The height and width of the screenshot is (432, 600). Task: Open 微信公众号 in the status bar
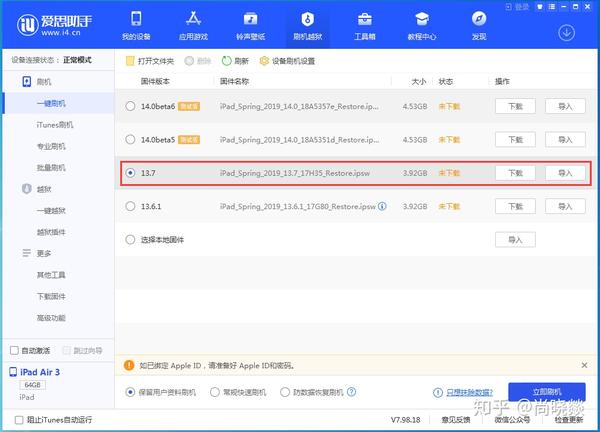click(x=512, y=420)
